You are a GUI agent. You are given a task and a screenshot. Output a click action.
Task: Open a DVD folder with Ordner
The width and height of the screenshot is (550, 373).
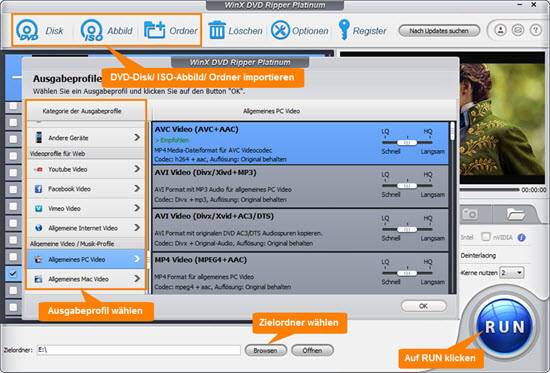tap(155, 30)
